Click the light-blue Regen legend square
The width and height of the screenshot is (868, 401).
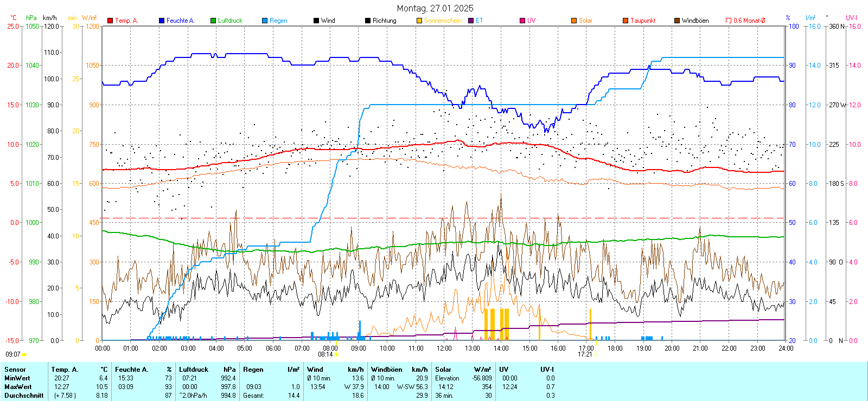[x=265, y=21]
